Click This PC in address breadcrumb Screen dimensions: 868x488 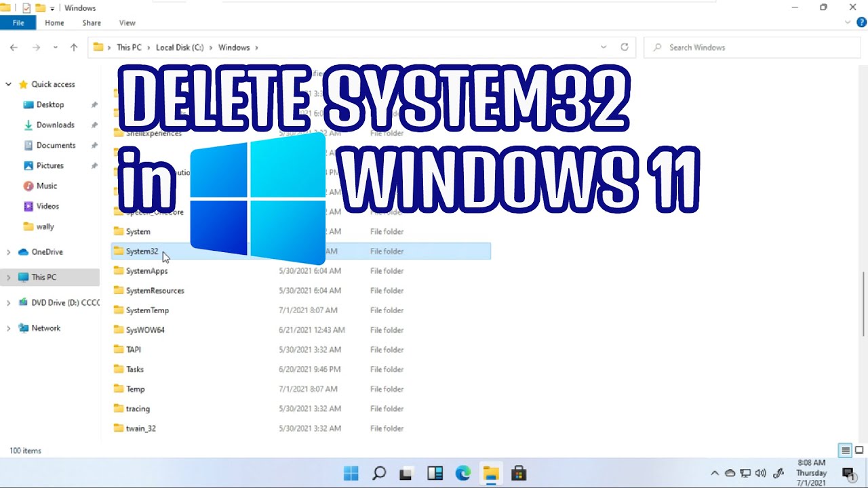click(129, 47)
